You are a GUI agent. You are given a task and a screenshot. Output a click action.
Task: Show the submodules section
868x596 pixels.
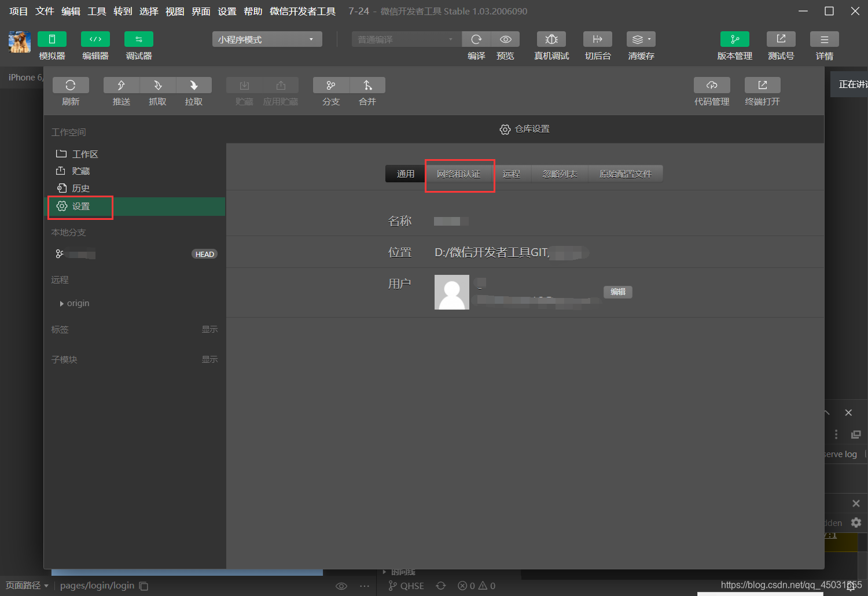pyautogui.click(x=209, y=359)
